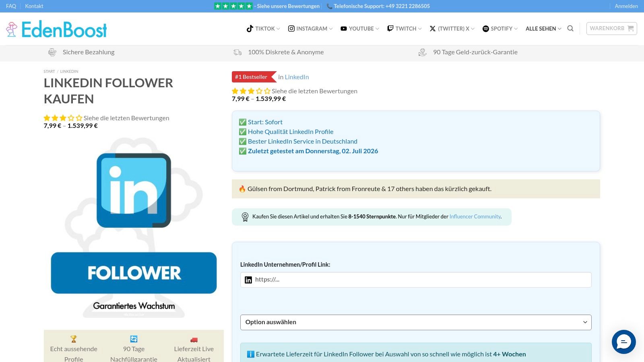
Task: Open the Influencer Community link
Action: pyautogui.click(x=475, y=216)
